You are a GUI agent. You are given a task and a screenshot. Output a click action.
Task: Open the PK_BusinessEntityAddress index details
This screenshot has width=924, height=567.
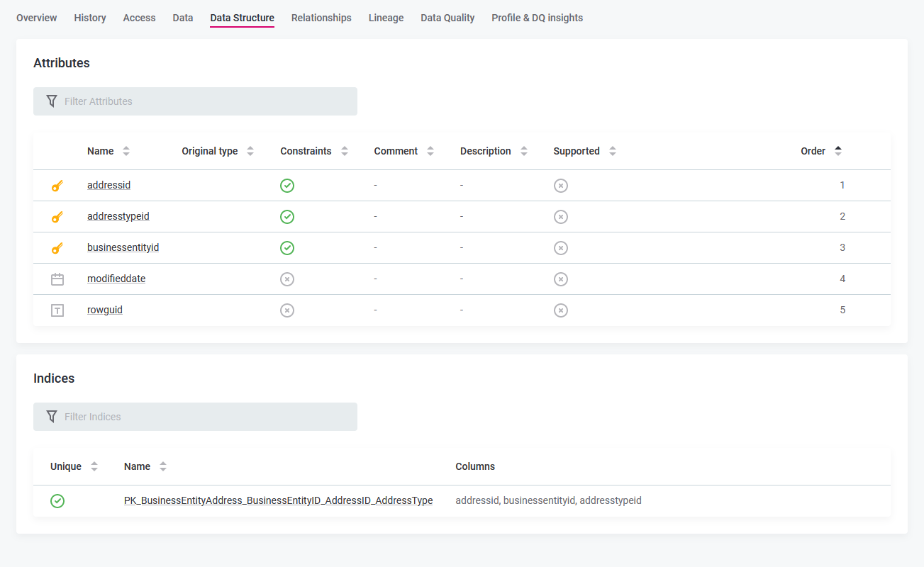(279, 500)
